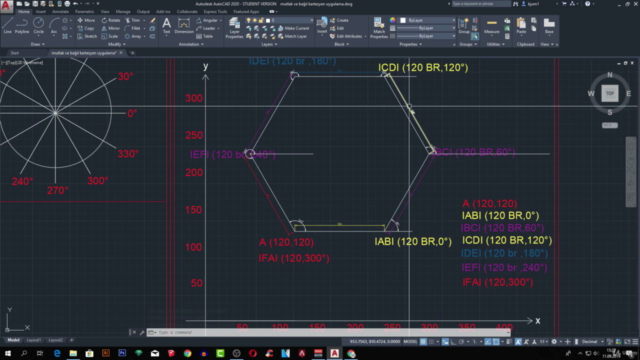Open the AutoCAD application menu
Viewport: 640px width, 360px height.
[7, 6]
